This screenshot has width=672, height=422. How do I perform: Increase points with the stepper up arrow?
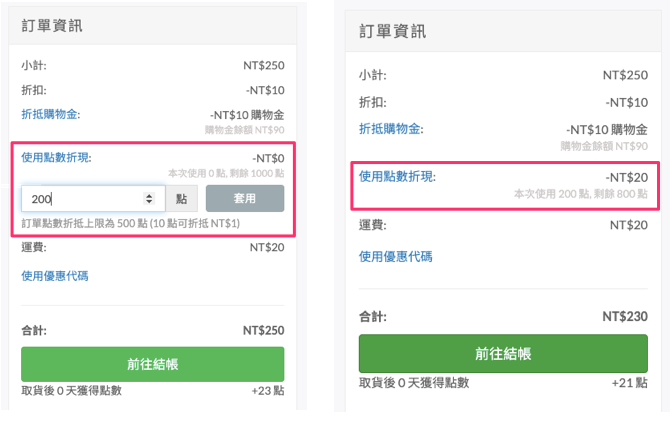click(x=150, y=195)
